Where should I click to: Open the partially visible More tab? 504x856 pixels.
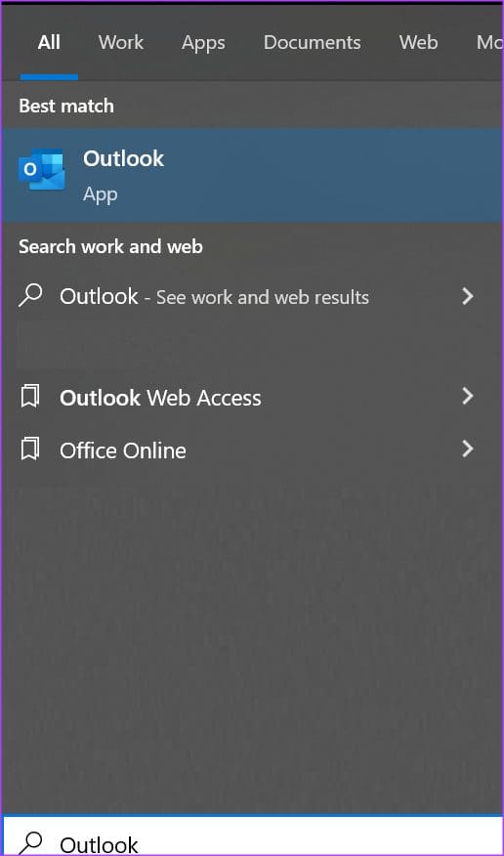click(x=489, y=43)
